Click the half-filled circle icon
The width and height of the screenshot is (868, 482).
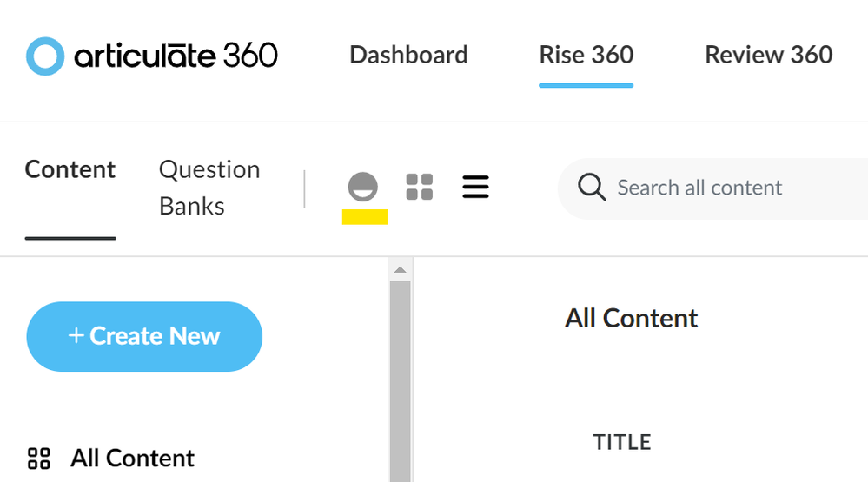pyautogui.click(x=362, y=187)
